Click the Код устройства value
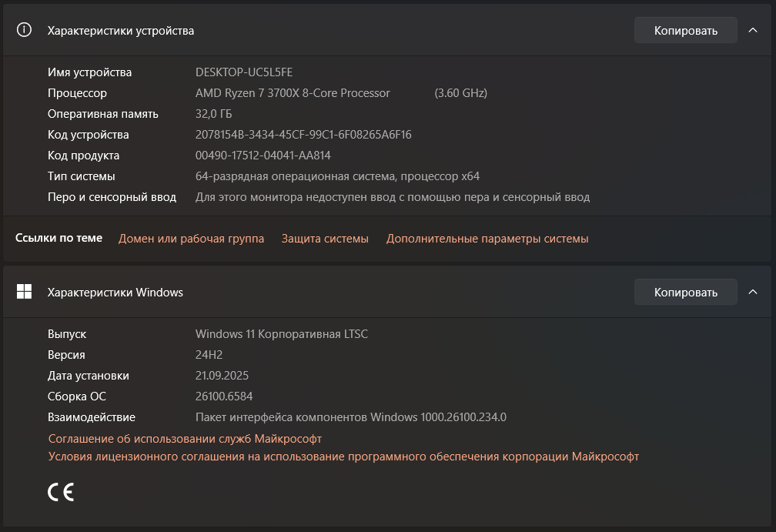776x532 pixels. tap(303, 135)
